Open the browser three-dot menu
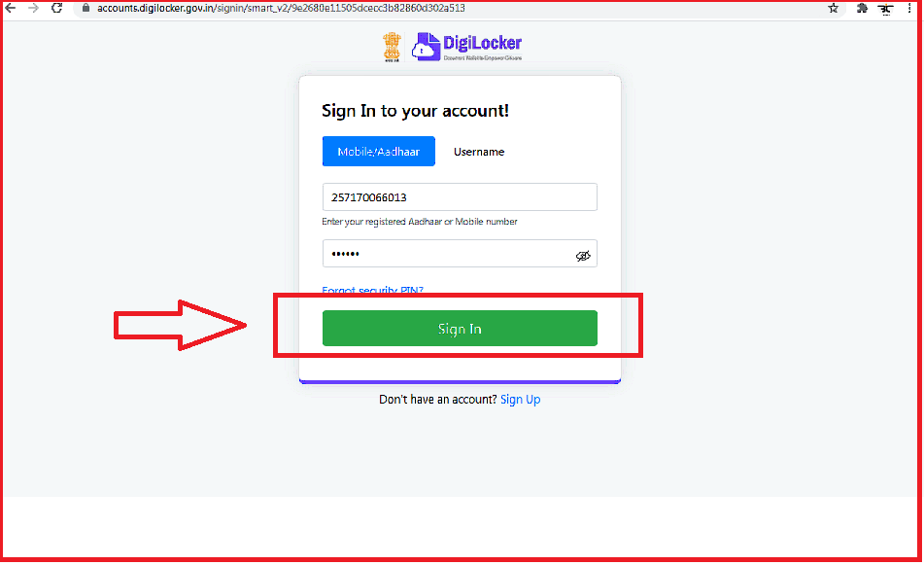Viewport: 924px width, 565px height. coord(909,8)
